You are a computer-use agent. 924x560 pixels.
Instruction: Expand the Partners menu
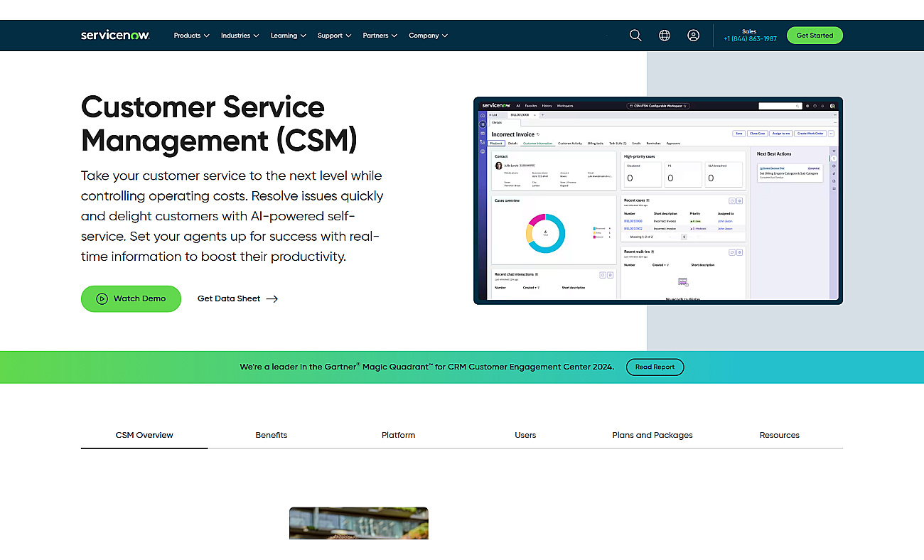click(380, 36)
